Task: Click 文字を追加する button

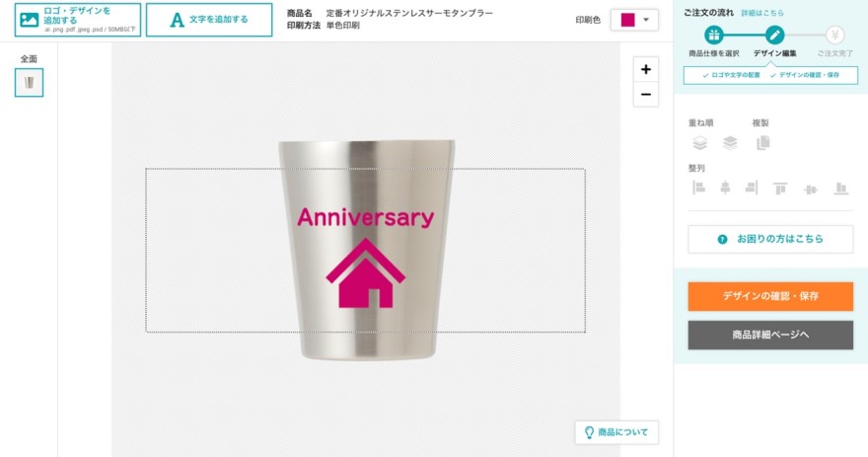Action: tap(209, 20)
